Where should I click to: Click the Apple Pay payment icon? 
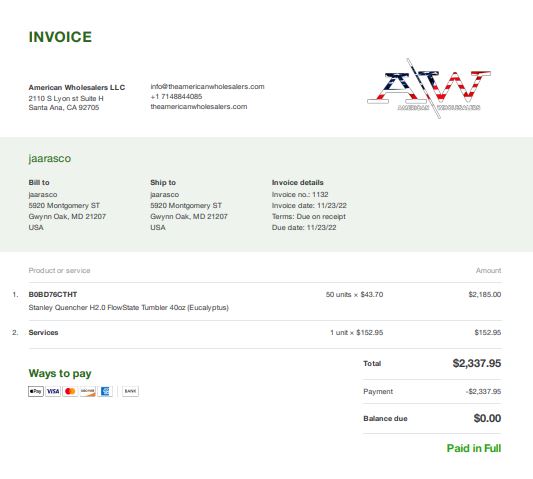pyautogui.click(x=36, y=391)
